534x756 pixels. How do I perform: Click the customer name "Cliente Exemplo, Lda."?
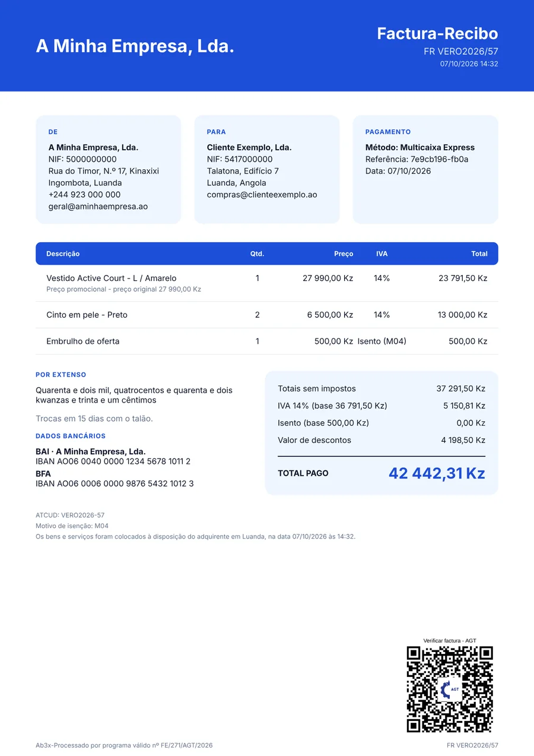(x=249, y=147)
